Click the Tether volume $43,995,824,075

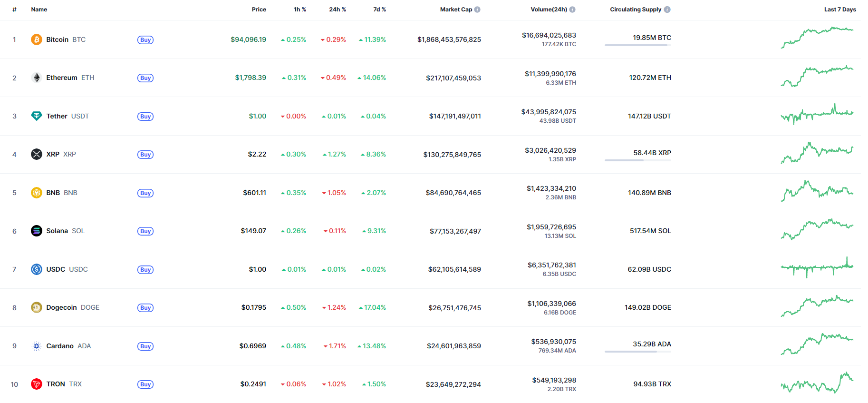(x=549, y=112)
